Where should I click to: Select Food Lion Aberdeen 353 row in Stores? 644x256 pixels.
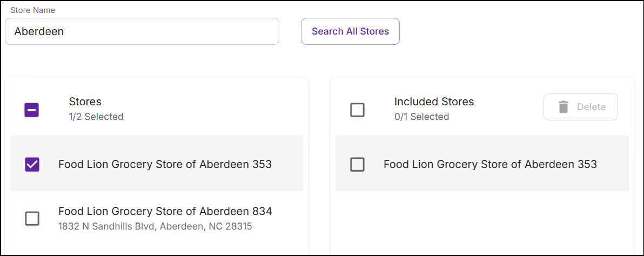pyautogui.click(x=157, y=164)
